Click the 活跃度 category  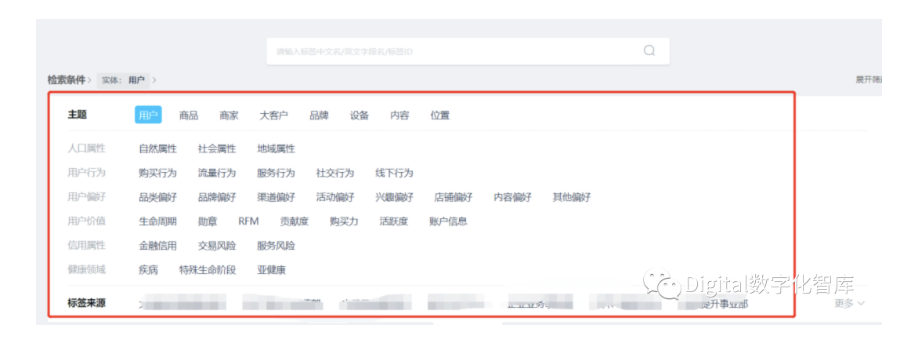pos(394,221)
